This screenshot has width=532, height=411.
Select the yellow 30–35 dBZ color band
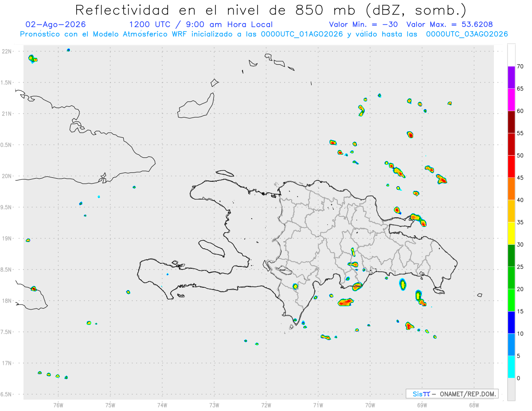511,233
